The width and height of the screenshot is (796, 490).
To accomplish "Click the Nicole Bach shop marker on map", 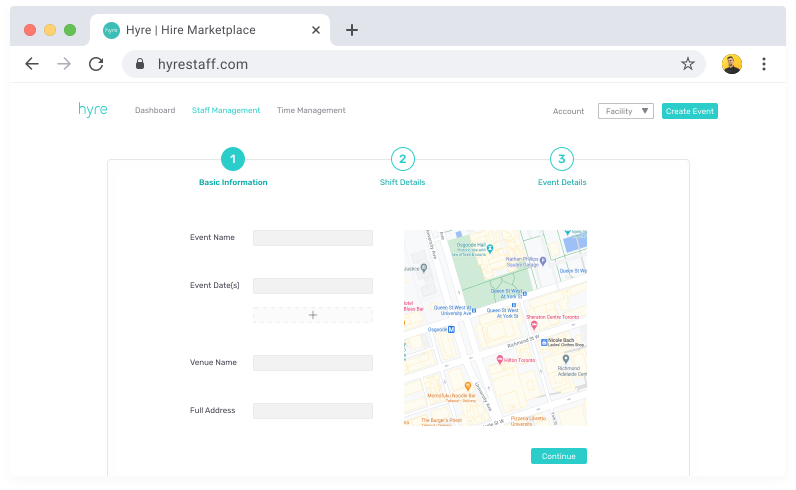I will pyautogui.click(x=544, y=342).
